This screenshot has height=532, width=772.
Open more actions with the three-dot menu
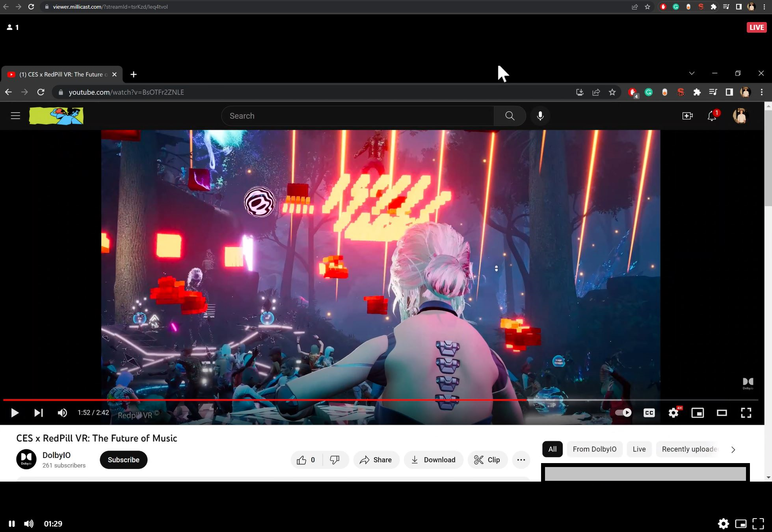pyautogui.click(x=521, y=460)
